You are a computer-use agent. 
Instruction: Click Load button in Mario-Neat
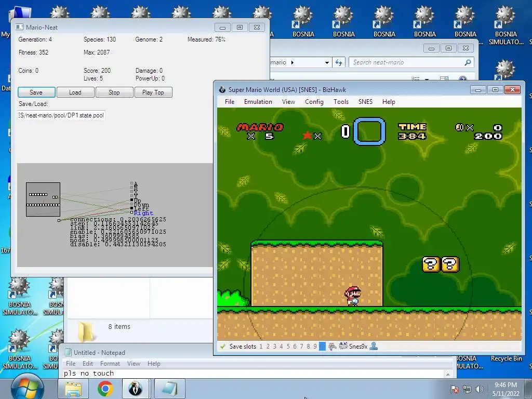coord(75,92)
